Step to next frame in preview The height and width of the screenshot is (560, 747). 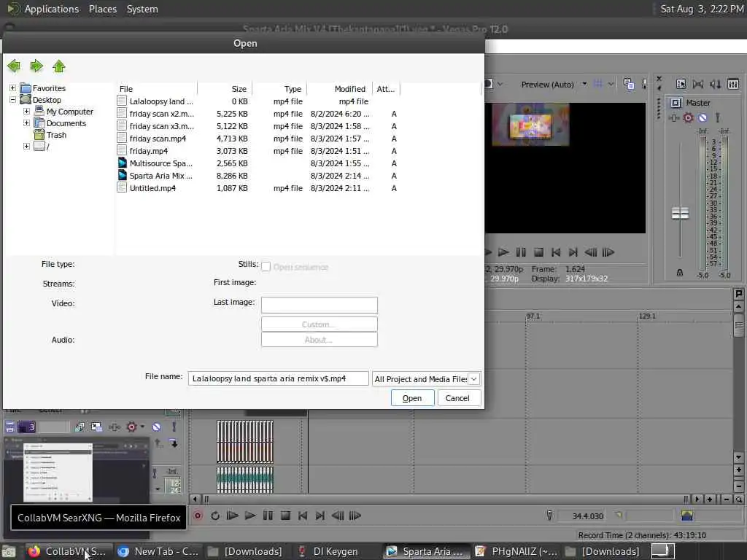(x=608, y=252)
